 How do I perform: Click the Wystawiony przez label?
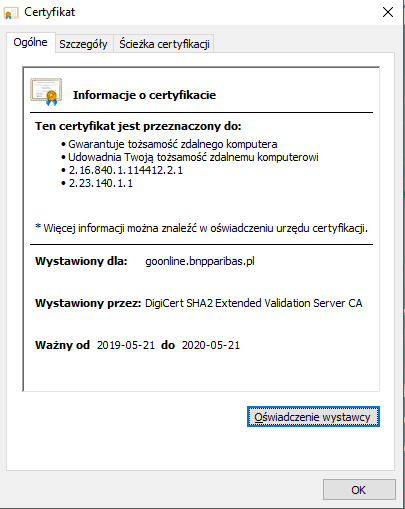88,303
